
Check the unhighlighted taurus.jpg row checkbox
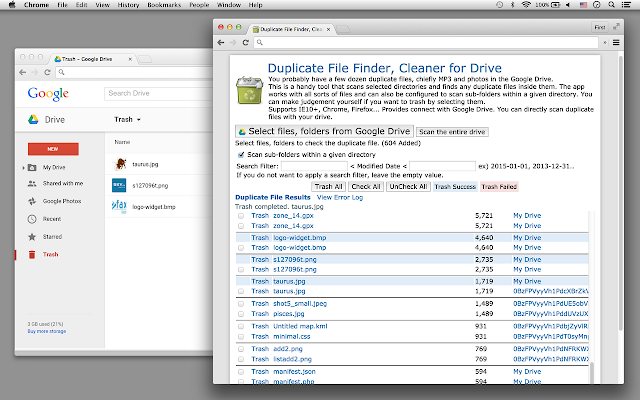[241, 291]
